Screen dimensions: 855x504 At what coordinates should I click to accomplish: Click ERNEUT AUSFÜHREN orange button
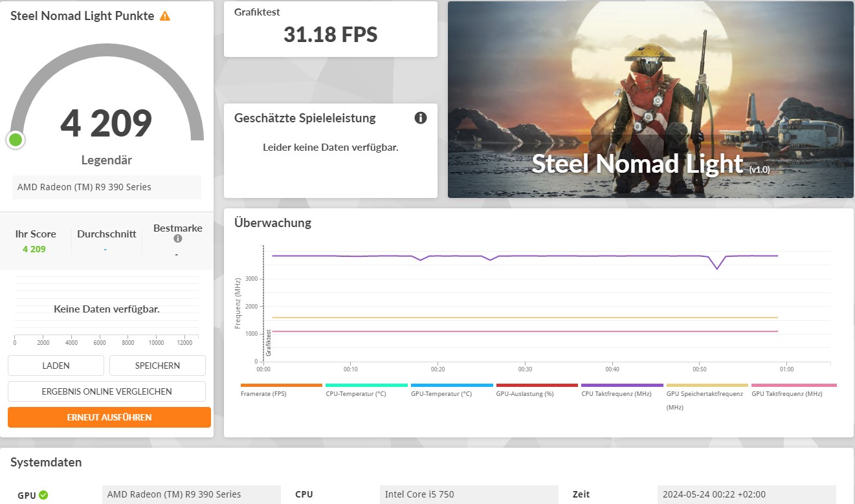109,417
